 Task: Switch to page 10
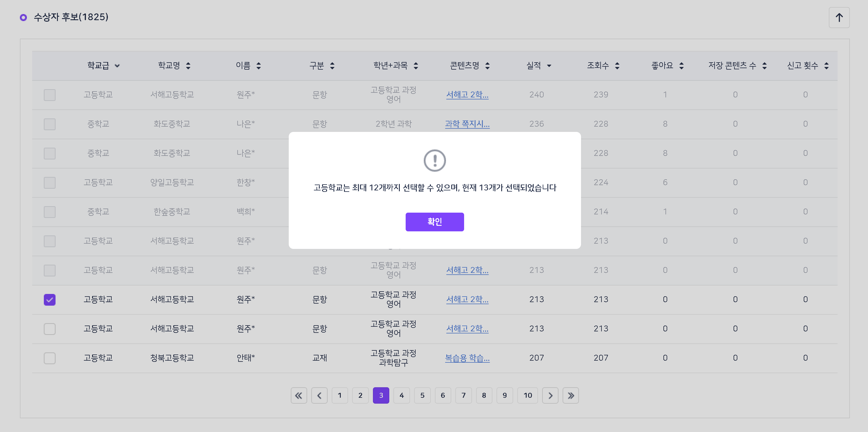(x=527, y=395)
